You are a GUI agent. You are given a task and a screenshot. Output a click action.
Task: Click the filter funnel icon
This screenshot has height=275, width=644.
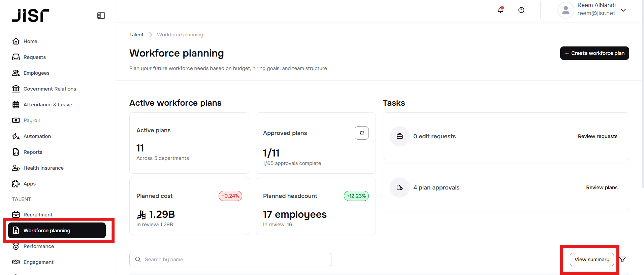pyautogui.click(x=622, y=260)
